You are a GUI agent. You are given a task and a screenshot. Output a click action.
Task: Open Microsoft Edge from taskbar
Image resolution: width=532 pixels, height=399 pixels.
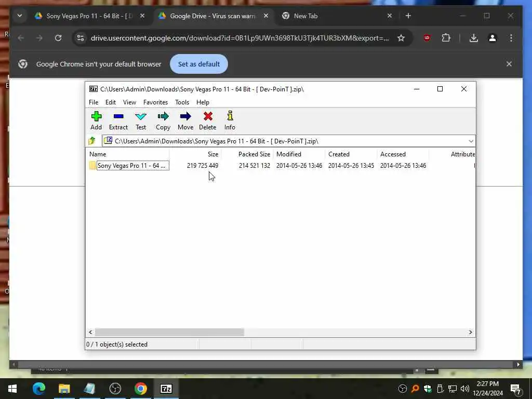coord(38,389)
